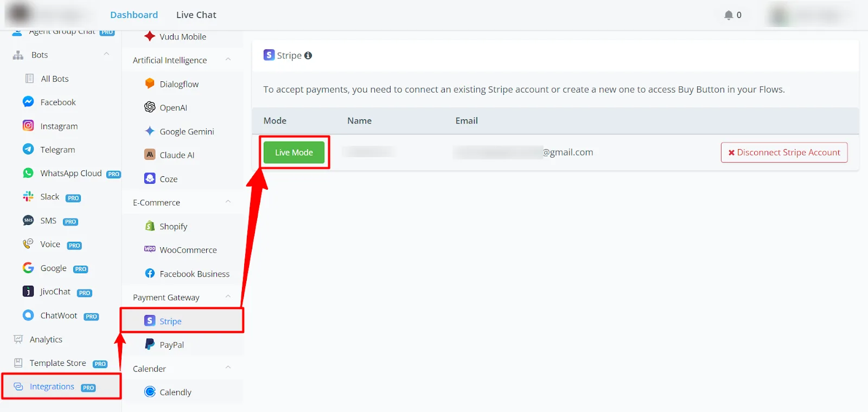Open Template Store menu item
The width and height of the screenshot is (868, 412).
point(58,363)
